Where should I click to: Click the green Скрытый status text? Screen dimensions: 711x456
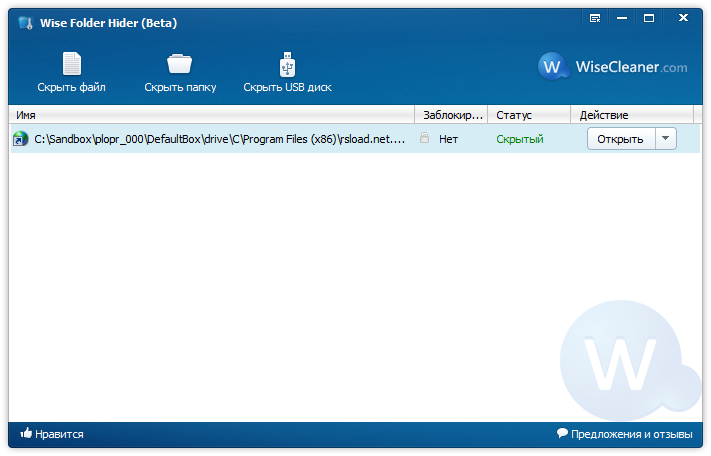point(520,139)
